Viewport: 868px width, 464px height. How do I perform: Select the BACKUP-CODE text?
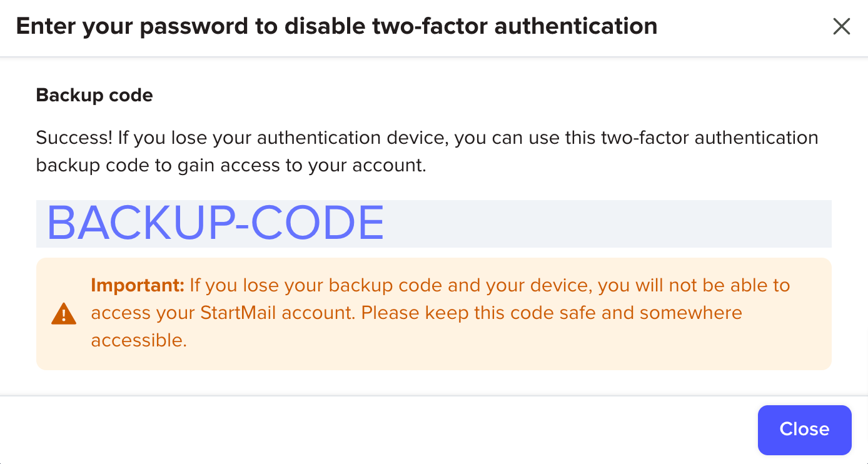pyautogui.click(x=215, y=223)
